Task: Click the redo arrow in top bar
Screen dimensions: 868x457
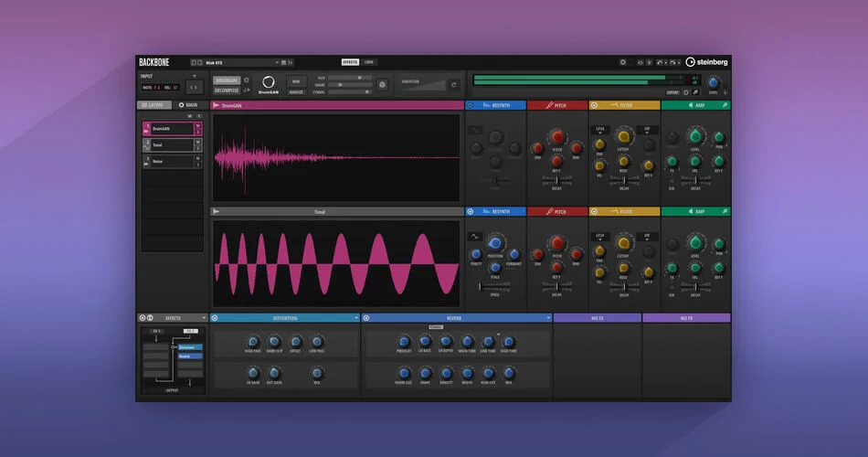Action: [672, 62]
